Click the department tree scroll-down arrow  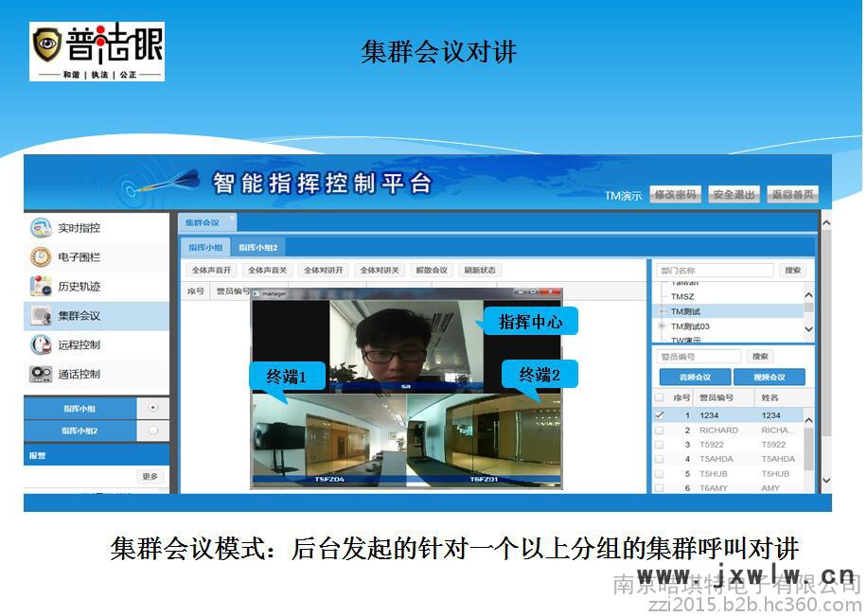point(808,329)
